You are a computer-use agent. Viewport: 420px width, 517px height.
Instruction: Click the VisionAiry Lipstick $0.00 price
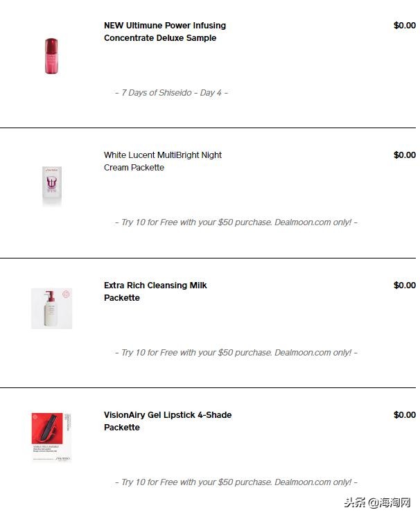405,414
